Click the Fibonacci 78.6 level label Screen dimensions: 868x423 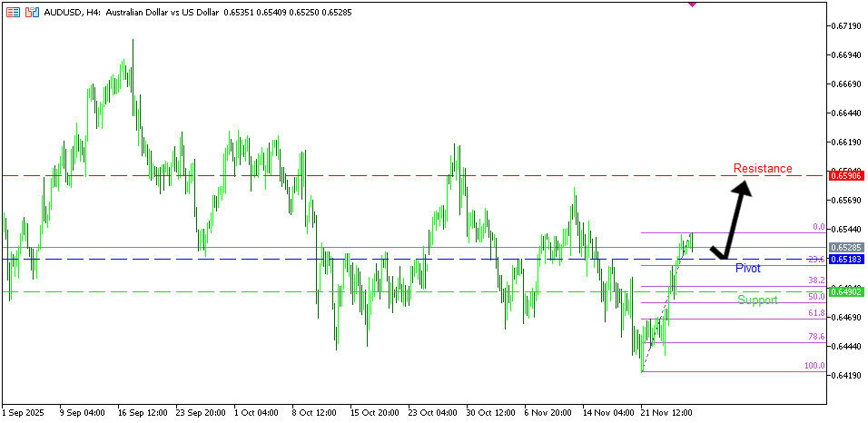click(815, 337)
